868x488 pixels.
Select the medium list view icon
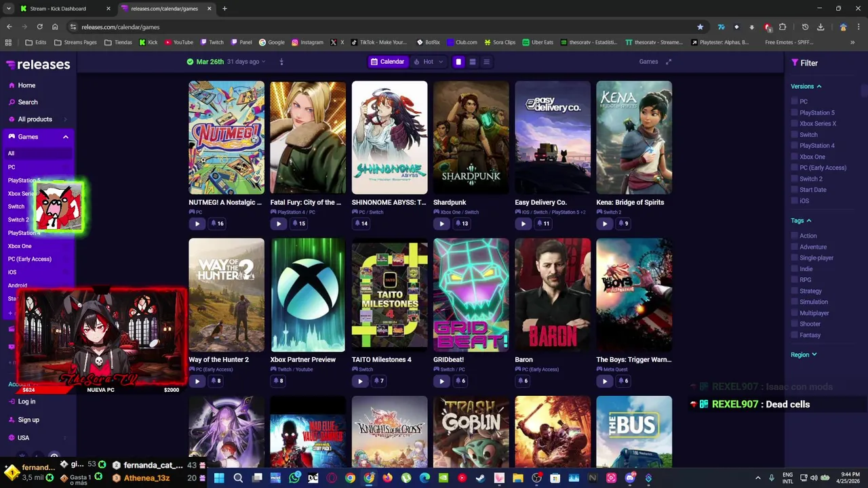point(473,62)
